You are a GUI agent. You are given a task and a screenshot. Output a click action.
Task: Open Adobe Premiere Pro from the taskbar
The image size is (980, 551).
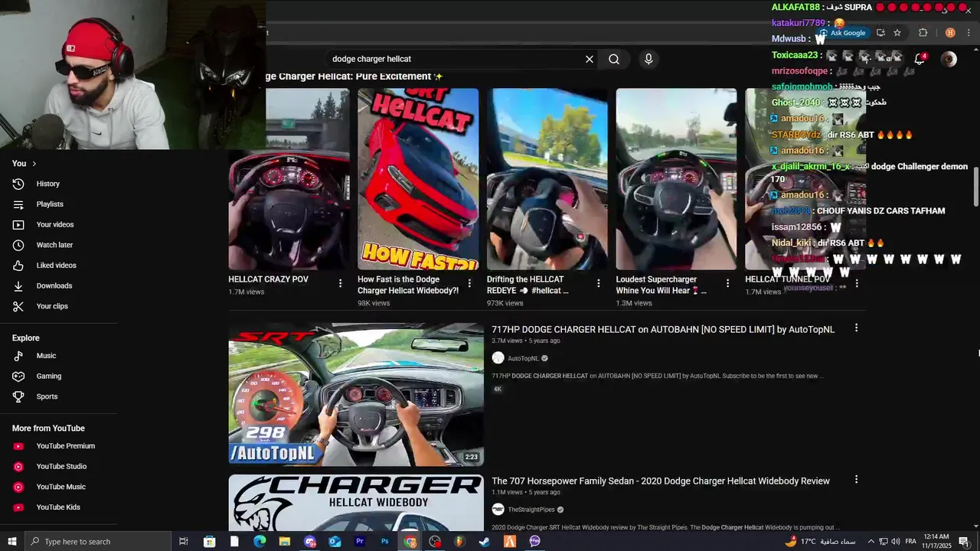[360, 542]
